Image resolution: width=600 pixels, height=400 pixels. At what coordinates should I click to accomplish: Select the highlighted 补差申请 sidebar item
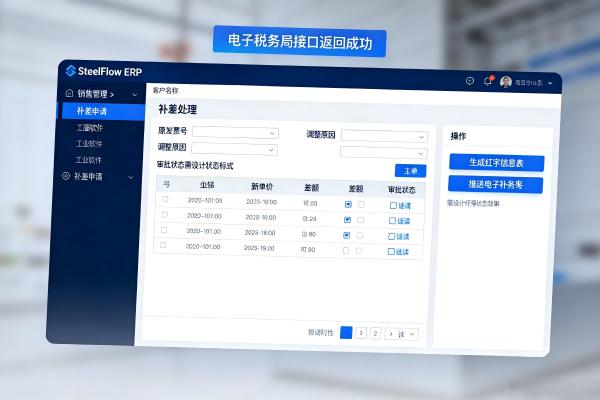(101, 111)
